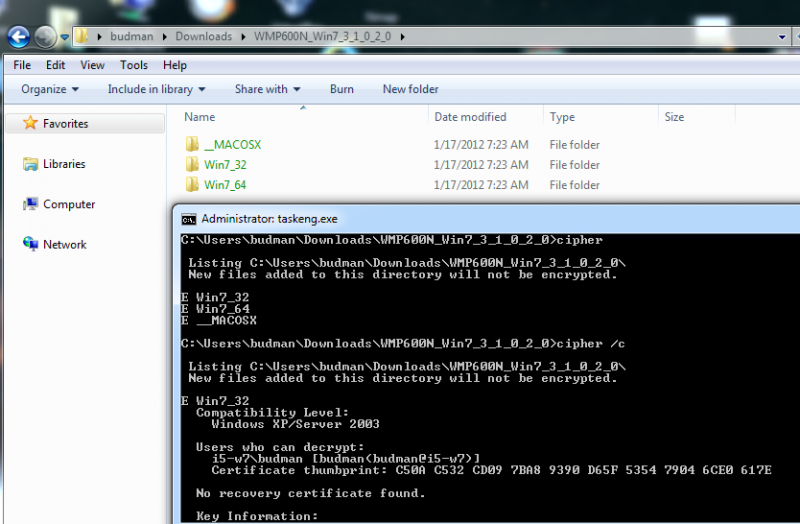Click __MACOSX date modified cell
This screenshot has width=800, height=524.
pos(481,145)
